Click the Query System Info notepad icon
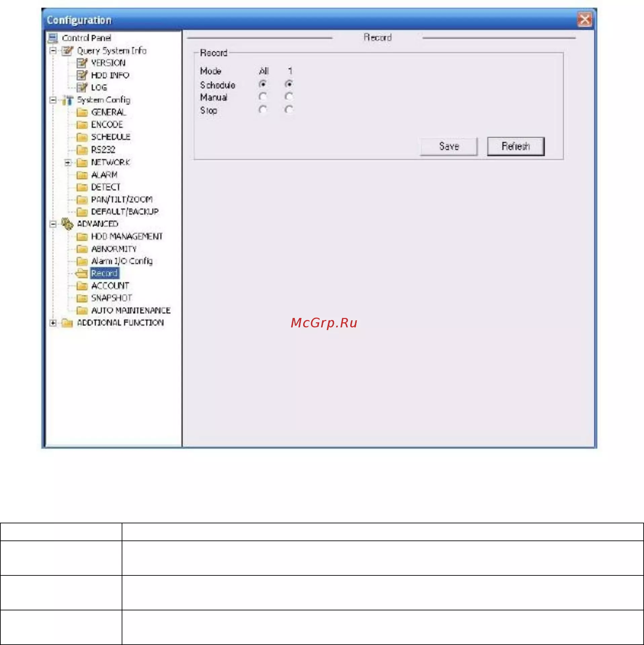The height and width of the screenshot is (645, 644). [68, 51]
